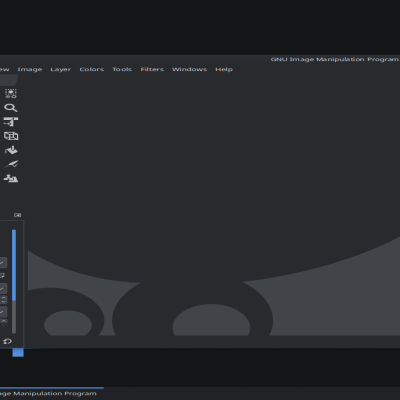The width and height of the screenshot is (400, 400).
Task: Open the Tools menu
Action: coord(122,69)
